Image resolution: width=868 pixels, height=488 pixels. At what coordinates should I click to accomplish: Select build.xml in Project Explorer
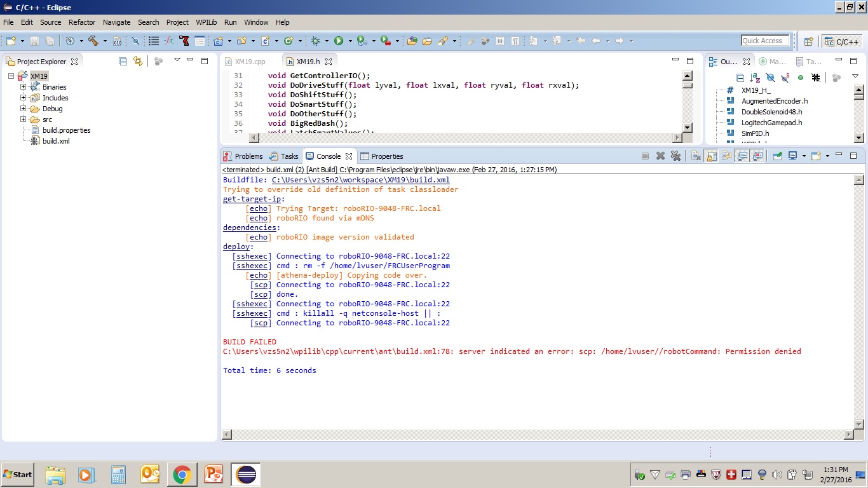coord(56,141)
